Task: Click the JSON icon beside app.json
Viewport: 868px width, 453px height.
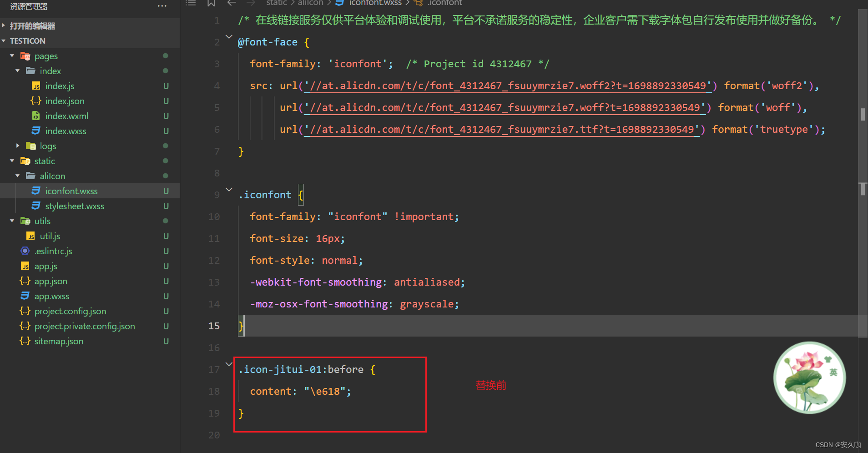Action: 25,281
